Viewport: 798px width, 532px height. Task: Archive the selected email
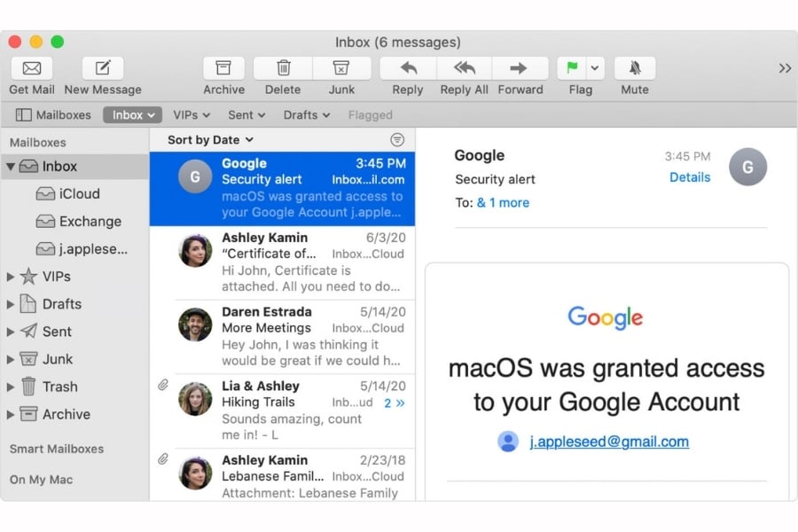[223, 68]
